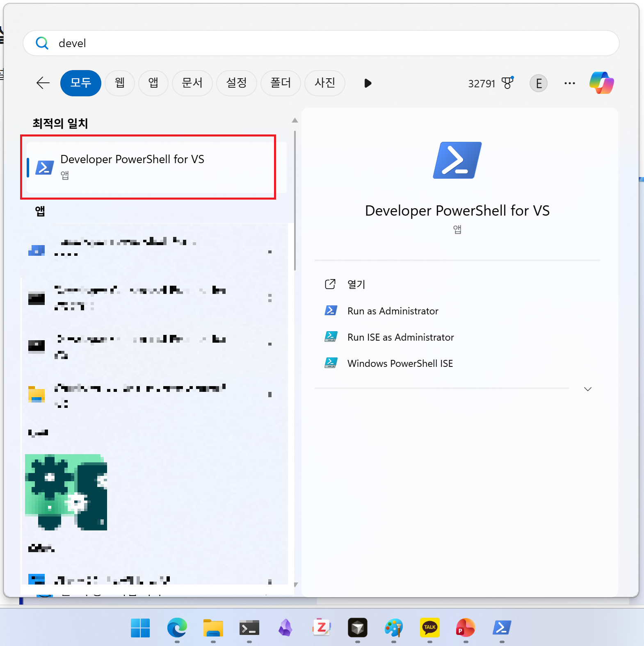Open the purple crystal Obsidian taskbar icon
This screenshot has width=644, height=646.
[x=285, y=628]
